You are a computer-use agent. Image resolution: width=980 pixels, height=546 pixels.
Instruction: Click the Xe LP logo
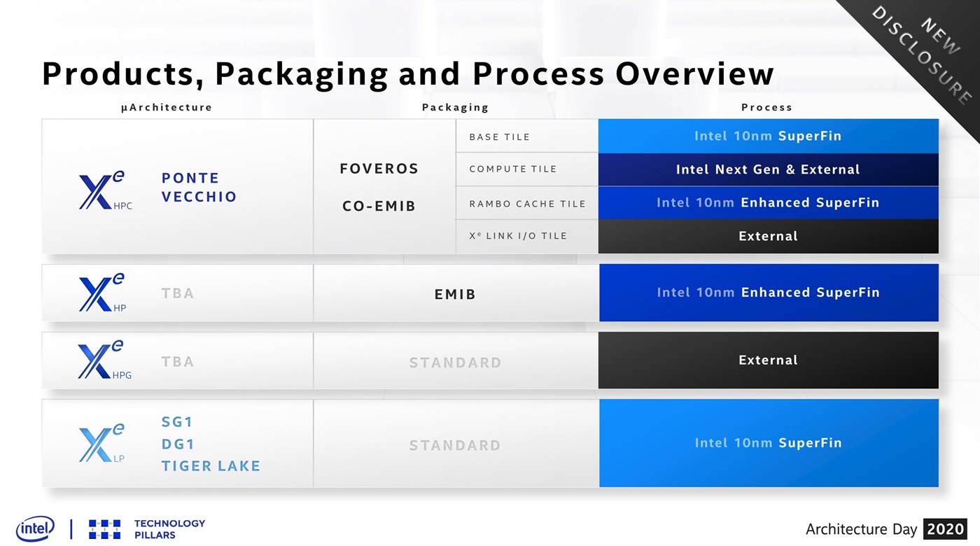click(x=101, y=443)
